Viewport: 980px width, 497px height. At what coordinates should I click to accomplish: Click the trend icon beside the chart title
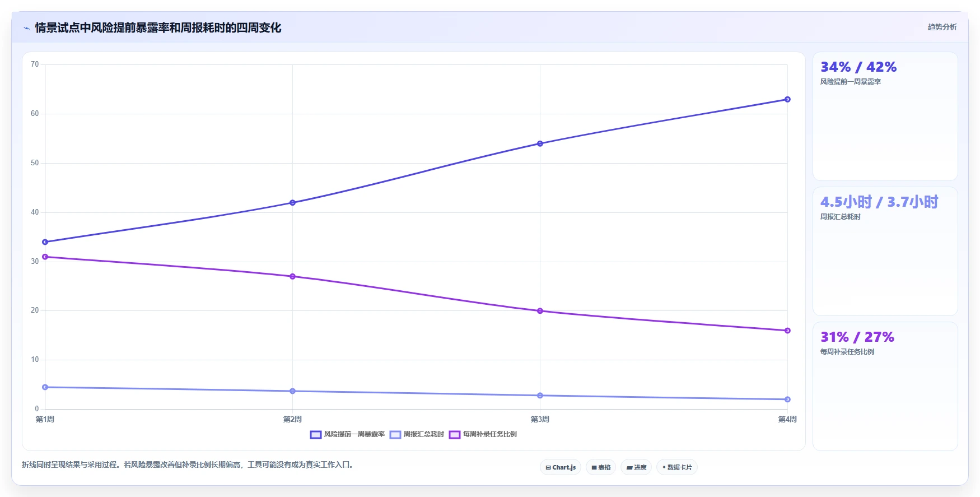(26, 28)
